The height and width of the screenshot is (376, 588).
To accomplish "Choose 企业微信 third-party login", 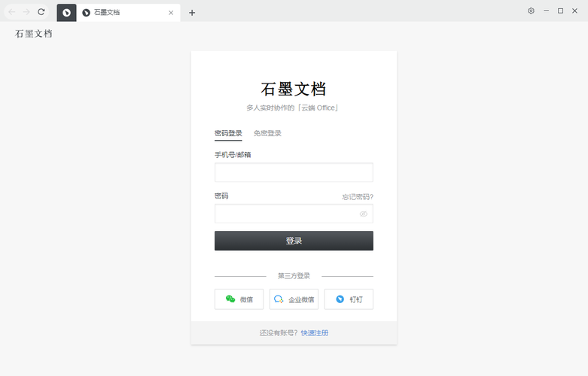I will click(294, 299).
